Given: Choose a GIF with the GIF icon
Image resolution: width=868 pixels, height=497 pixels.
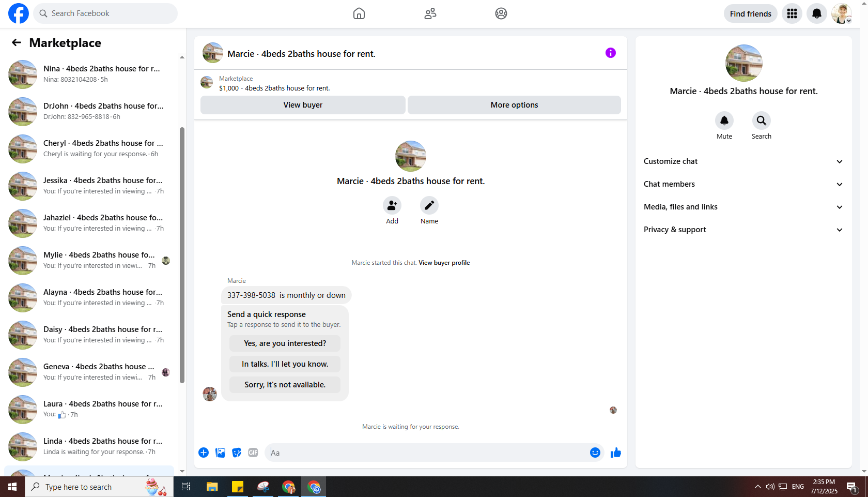Looking at the screenshot, I should [x=253, y=453].
